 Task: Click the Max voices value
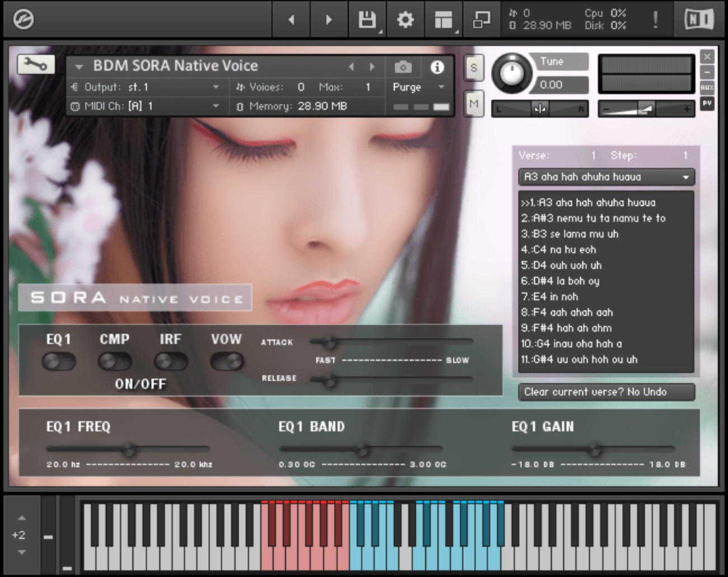pyautogui.click(x=368, y=87)
